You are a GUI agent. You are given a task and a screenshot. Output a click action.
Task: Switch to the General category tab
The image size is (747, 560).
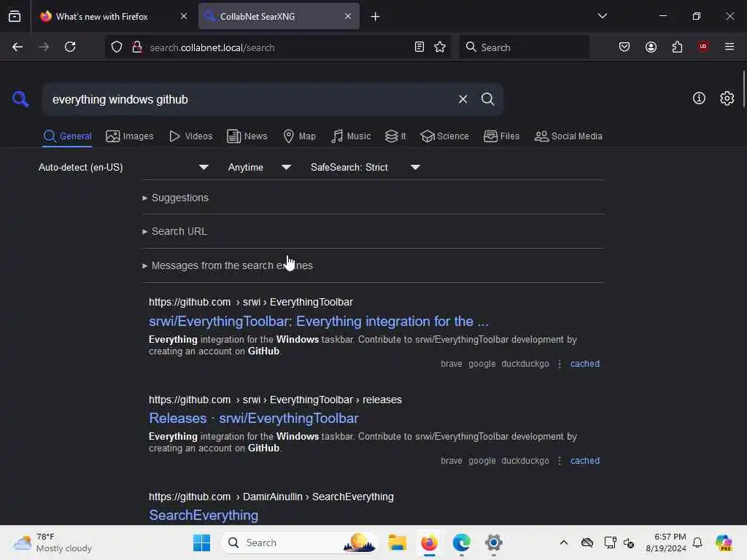click(67, 136)
